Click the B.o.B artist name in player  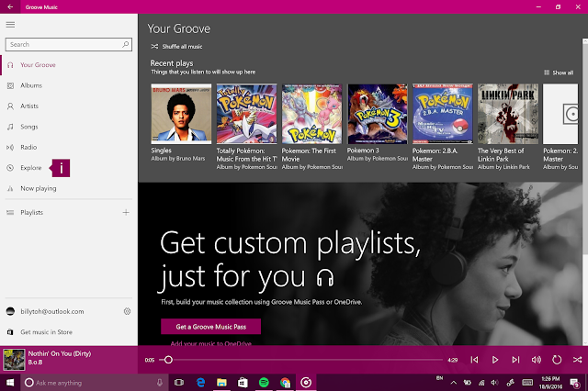point(35,363)
